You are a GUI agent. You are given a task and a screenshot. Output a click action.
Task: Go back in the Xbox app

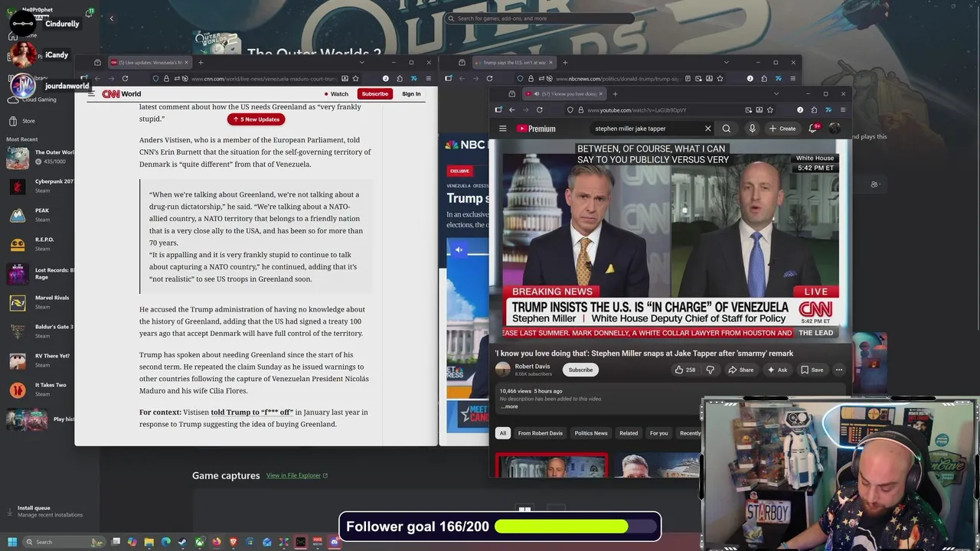[111, 18]
